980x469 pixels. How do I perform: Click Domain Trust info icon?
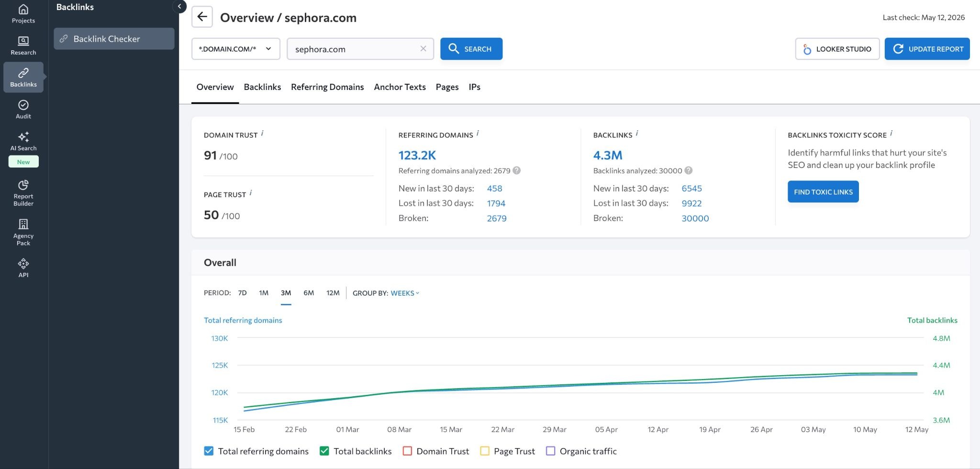pyautogui.click(x=262, y=134)
